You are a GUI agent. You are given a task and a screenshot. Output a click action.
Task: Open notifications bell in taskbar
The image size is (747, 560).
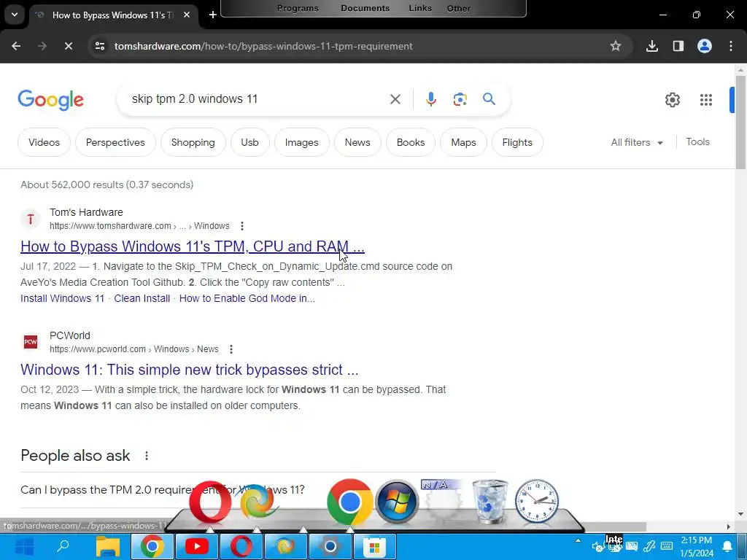pyautogui.click(x=727, y=546)
